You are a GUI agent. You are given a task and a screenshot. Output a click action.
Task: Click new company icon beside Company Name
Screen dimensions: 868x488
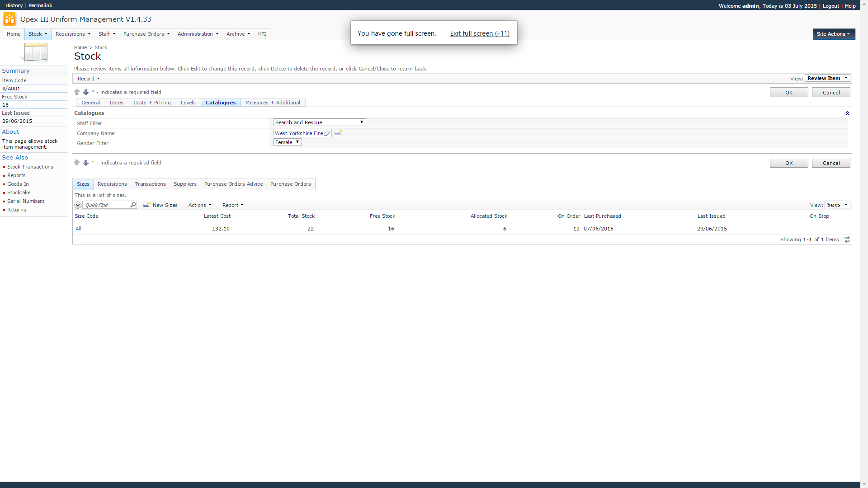point(338,133)
